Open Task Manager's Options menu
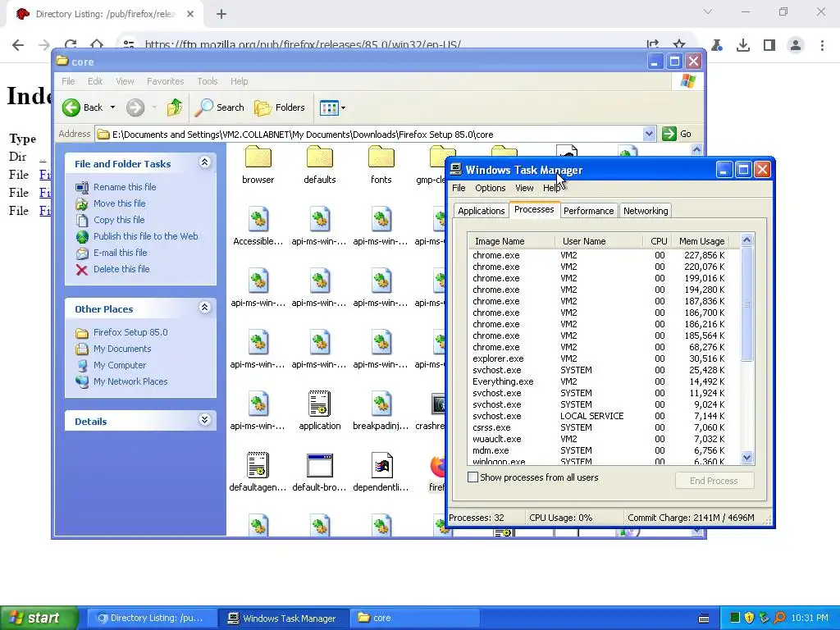The height and width of the screenshot is (630, 840). pyautogui.click(x=491, y=188)
